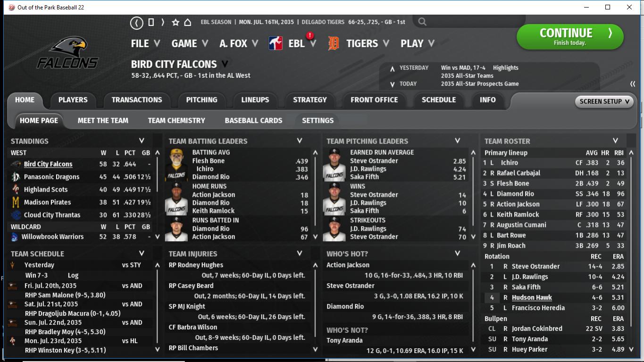Open the Bird City Falcons team dropdown
This screenshot has height=362, width=644.
[x=225, y=64]
